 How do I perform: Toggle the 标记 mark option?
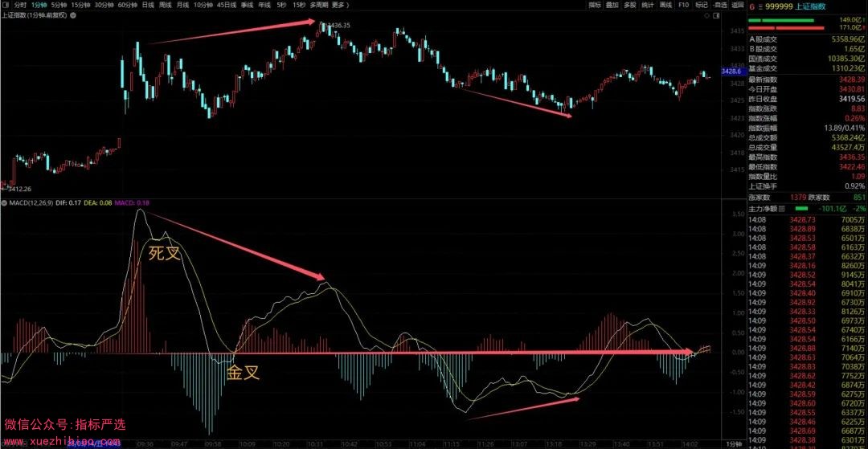pos(702,5)
